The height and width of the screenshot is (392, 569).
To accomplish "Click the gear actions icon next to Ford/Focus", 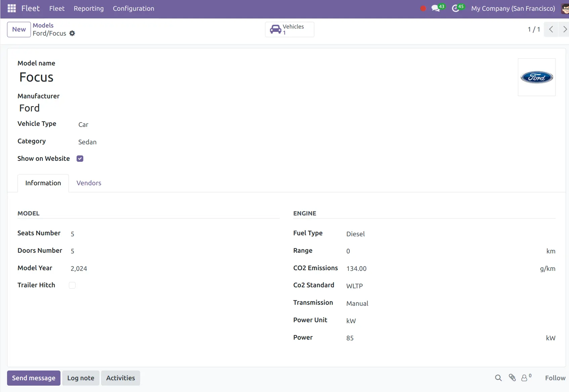I will click(72, 33).
